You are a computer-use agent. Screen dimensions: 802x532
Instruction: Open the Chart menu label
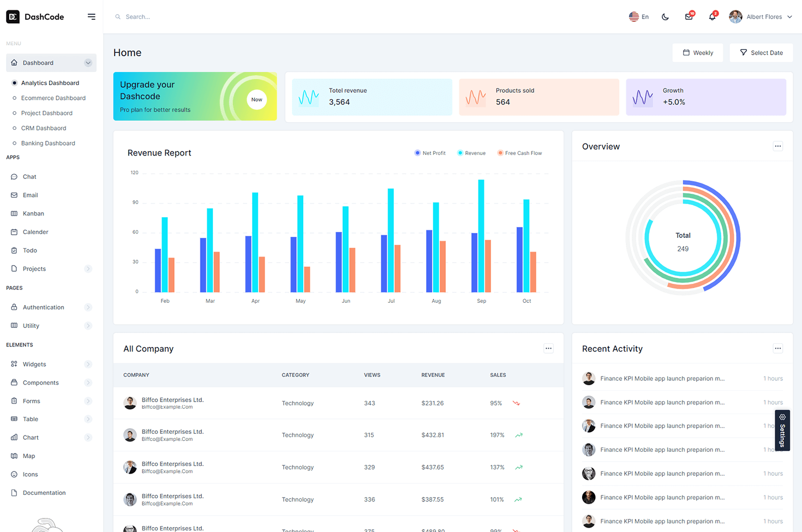31,438
